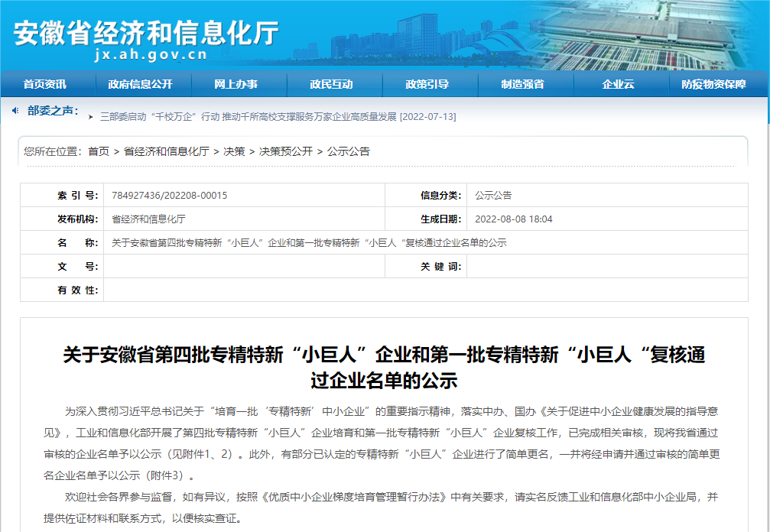The width and height of the screenshot is (770, 532).
Task: Open the 政府信息公开 navigation menu
Action: [x=141, y=84]
